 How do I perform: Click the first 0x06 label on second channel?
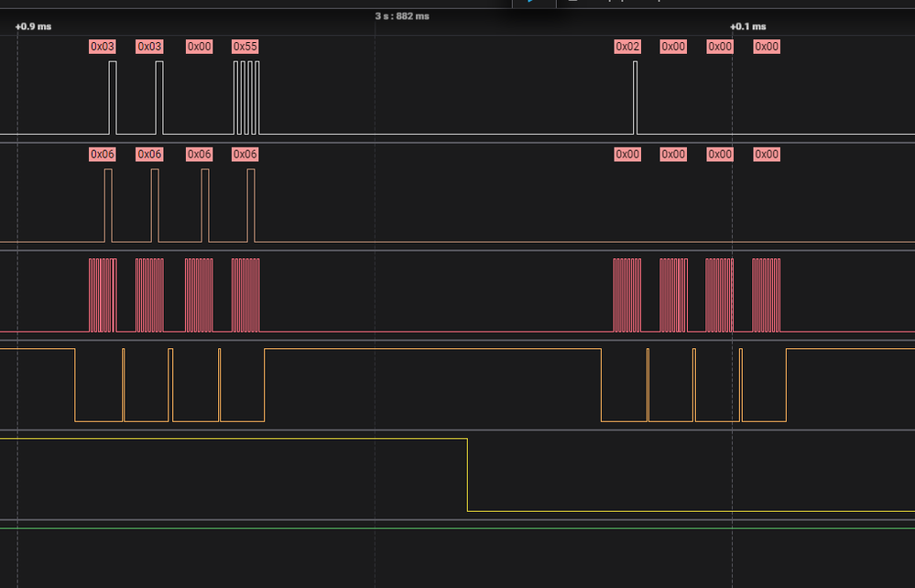pos(102,154)
